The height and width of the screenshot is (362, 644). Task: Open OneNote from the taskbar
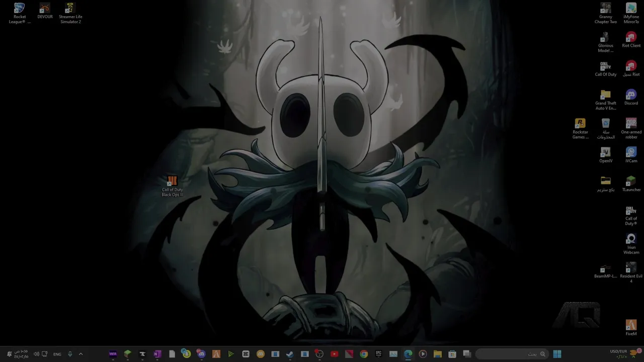point(157,354)
